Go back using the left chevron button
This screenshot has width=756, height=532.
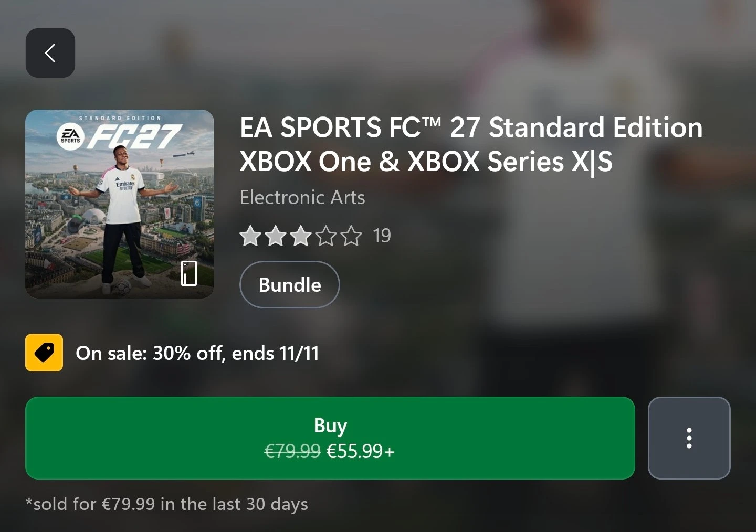(x=50, y=53)
